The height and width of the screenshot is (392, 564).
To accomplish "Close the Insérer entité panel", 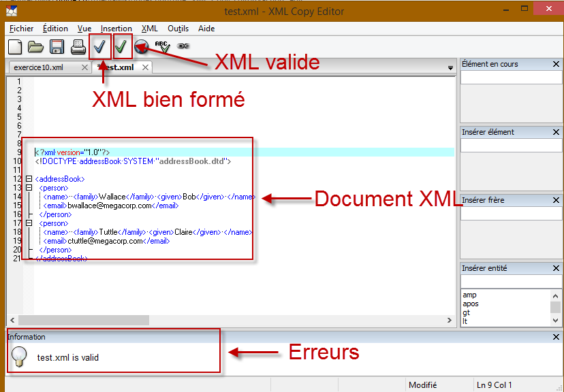I will pos(556,268).
